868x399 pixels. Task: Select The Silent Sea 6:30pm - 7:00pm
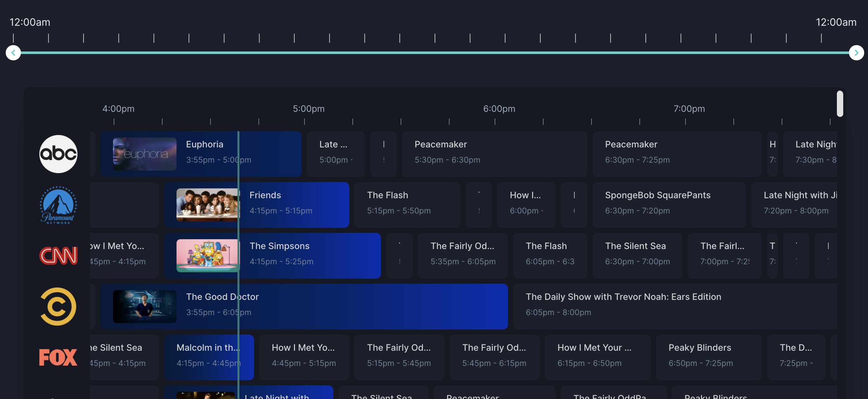tap(638, 256)
